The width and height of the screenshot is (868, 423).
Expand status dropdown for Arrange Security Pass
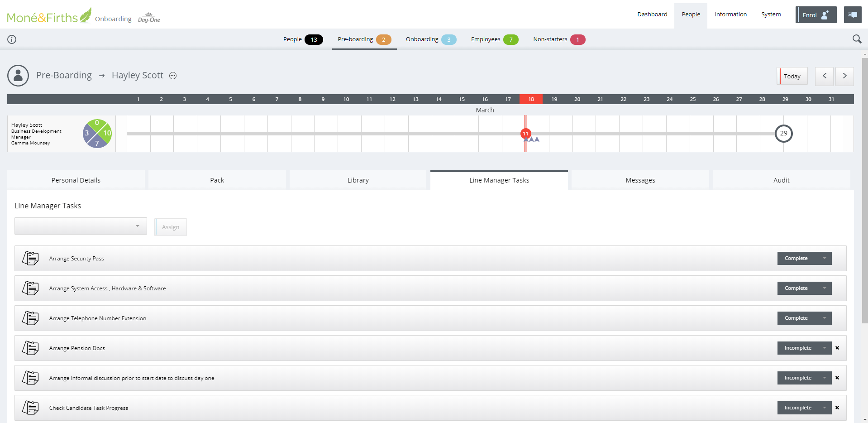pyautogui.click(x=824, y=259)
